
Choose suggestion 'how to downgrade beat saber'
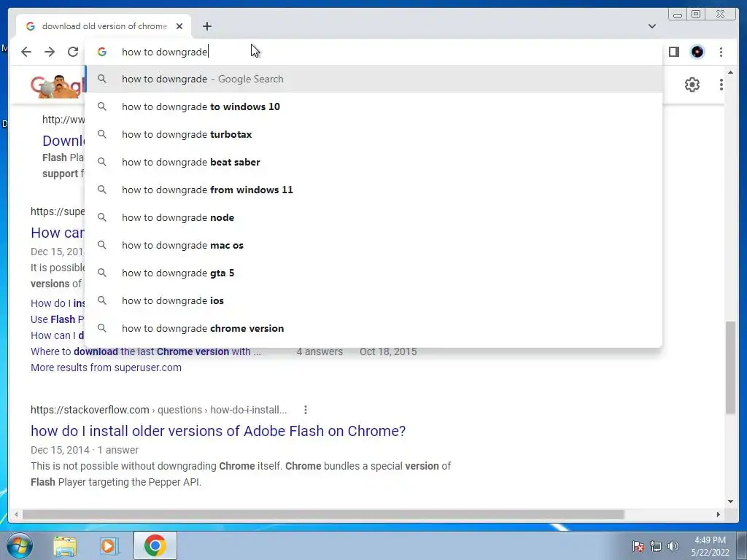pos(373,162)
